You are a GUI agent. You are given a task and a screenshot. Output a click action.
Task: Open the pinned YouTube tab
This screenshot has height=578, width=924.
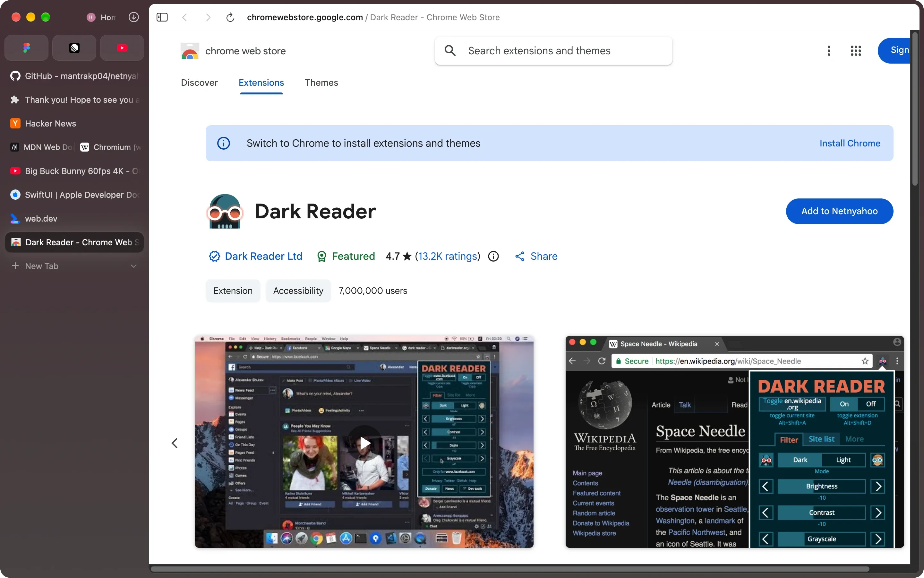click(x=122, y=48)
